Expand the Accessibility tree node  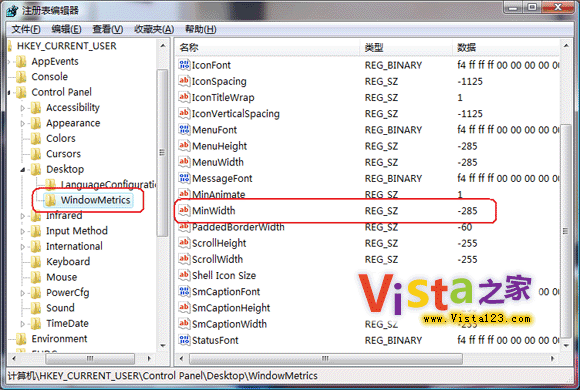point(23,108)
